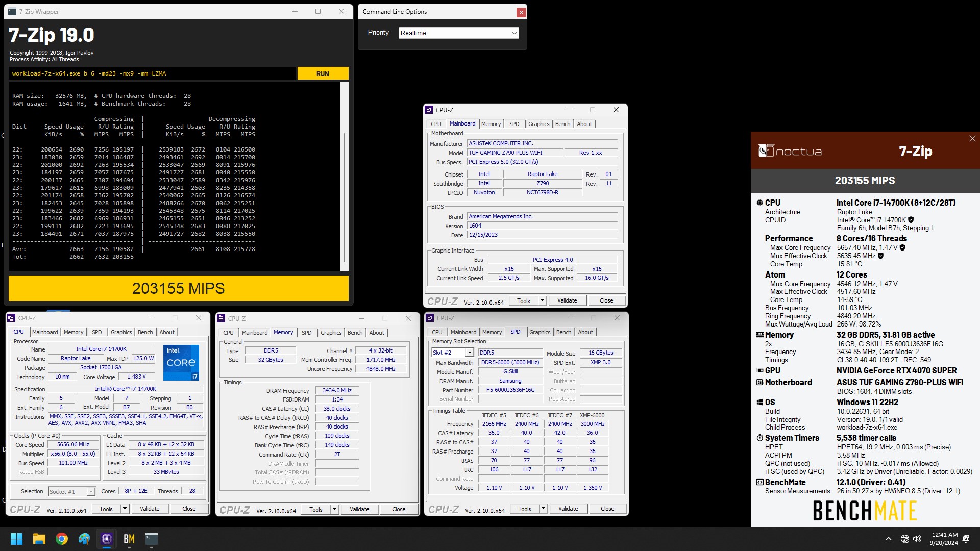
Task: Open the 7-Zip Wrapper taskbar icon
Action: point(152,539)
